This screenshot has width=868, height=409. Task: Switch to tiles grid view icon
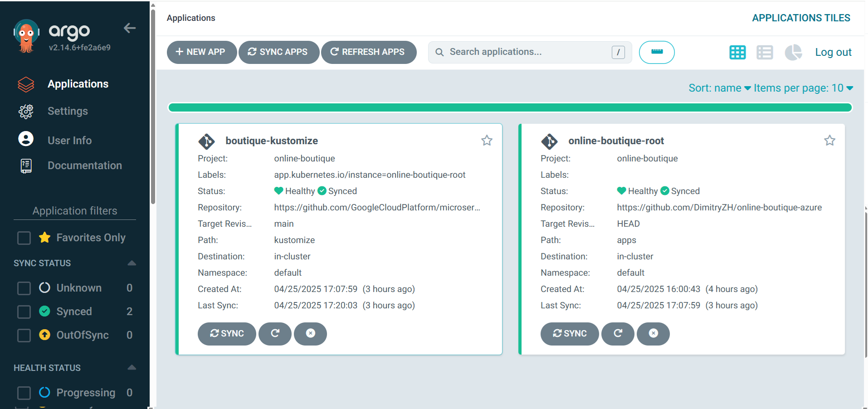737,53
